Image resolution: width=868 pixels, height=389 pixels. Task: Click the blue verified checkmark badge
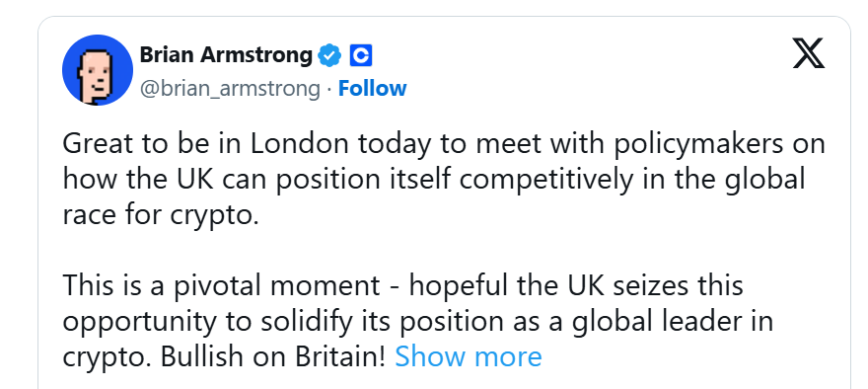[x=329, y=55]
